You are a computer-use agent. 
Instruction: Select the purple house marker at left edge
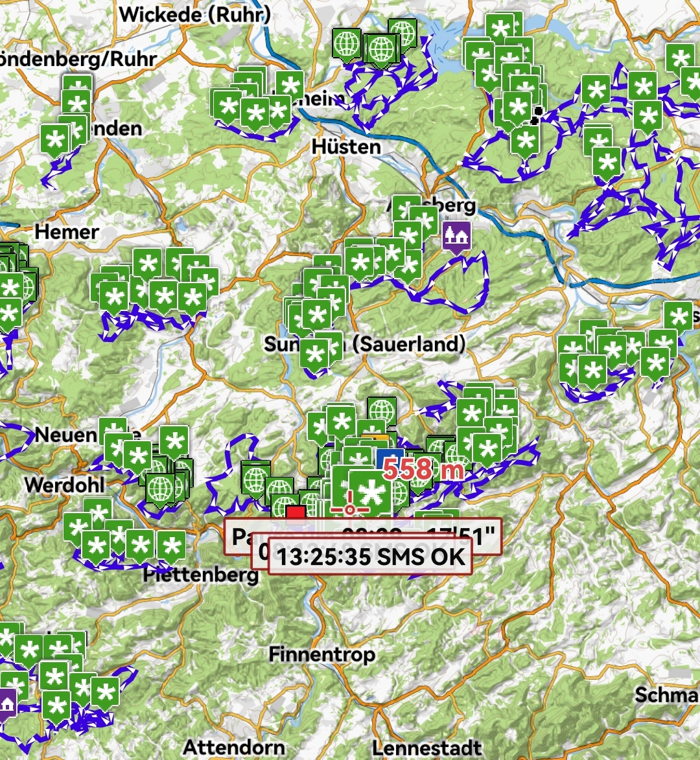click(6, 704)
